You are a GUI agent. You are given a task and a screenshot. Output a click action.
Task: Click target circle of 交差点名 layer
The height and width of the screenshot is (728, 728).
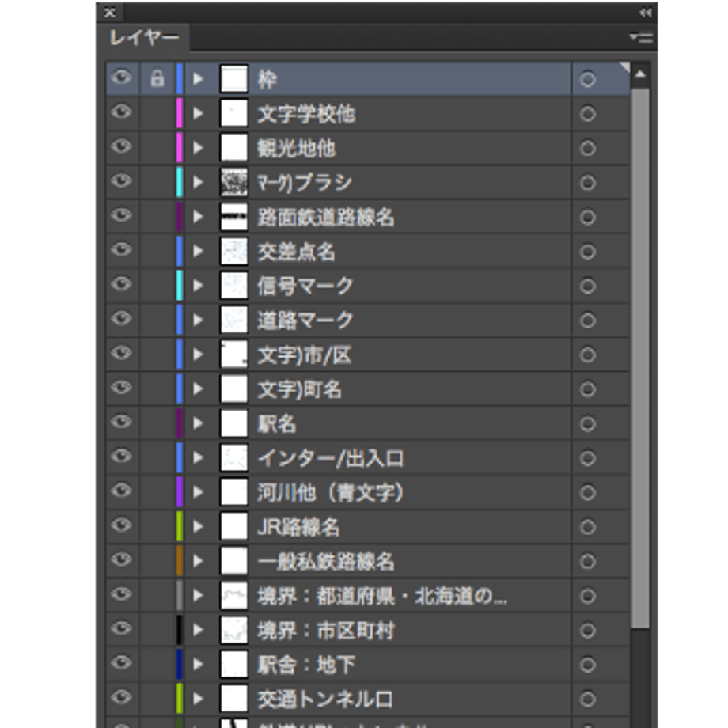588,252
